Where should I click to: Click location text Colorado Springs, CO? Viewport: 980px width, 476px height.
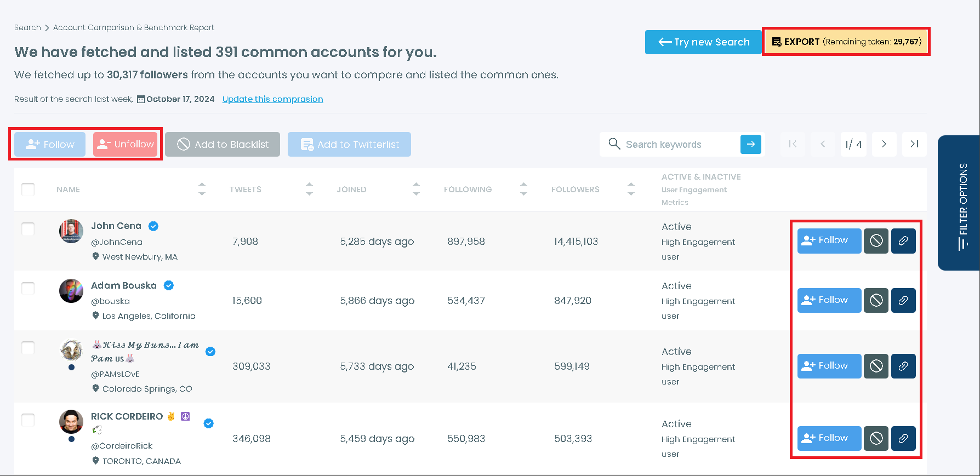click(147, 389)
